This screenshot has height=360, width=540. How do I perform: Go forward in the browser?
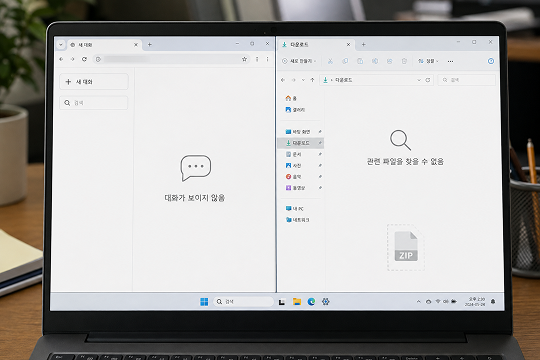72,59
